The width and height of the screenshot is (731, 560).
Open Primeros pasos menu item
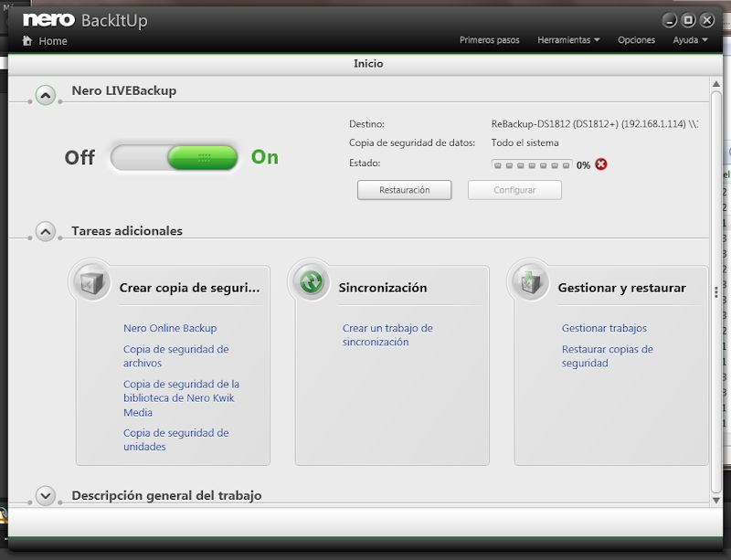489,40
